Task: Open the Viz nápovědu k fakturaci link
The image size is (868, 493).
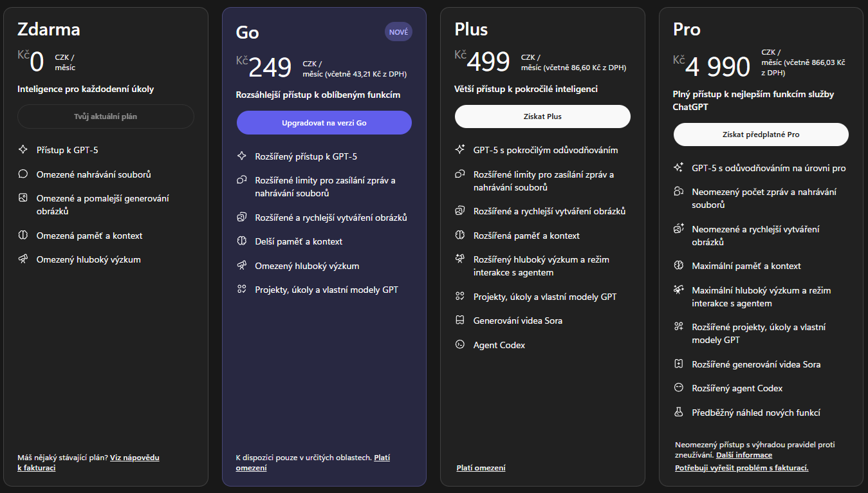Action: [x=134, y=458]
